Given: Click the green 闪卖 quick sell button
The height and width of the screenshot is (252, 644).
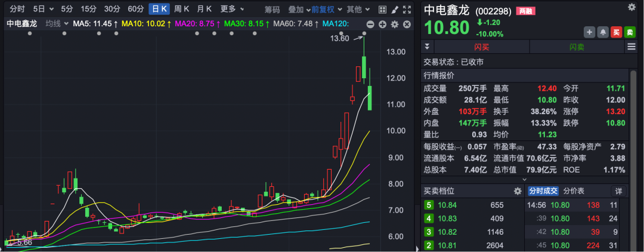Looking at the screenshot, I should [577, 47].
